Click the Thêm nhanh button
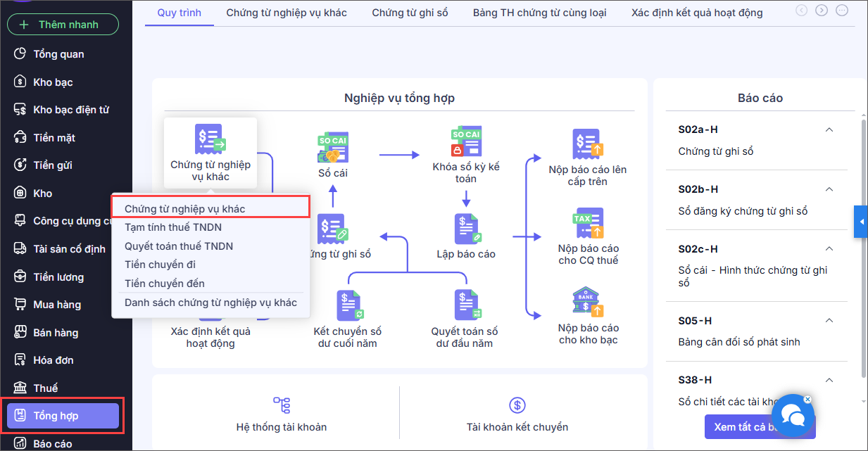This screenshot has width=868, height=451. click(63, 25)
